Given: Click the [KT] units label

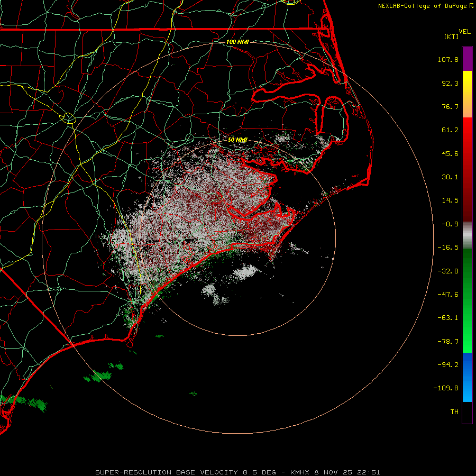Looking at the screenshot, I should (451, 36).
